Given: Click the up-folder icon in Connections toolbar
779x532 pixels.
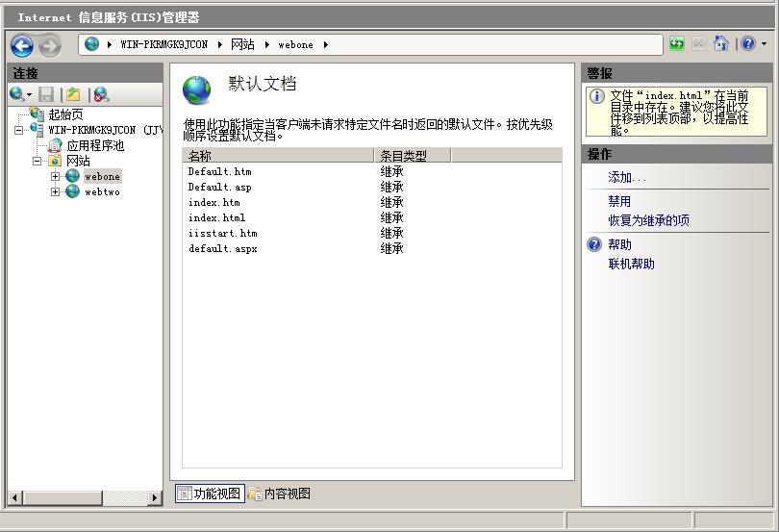Looking at the screenshot, I should [x=73, y=94].
